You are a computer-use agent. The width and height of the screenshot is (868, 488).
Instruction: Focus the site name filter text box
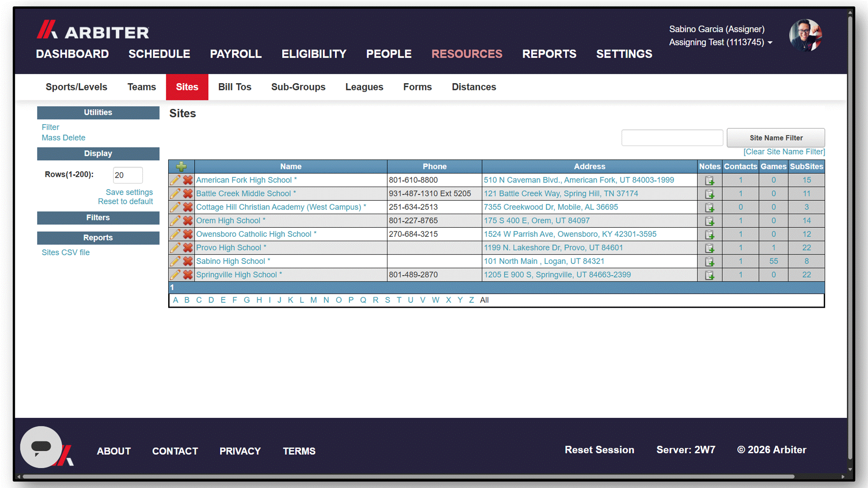point(672,138)
